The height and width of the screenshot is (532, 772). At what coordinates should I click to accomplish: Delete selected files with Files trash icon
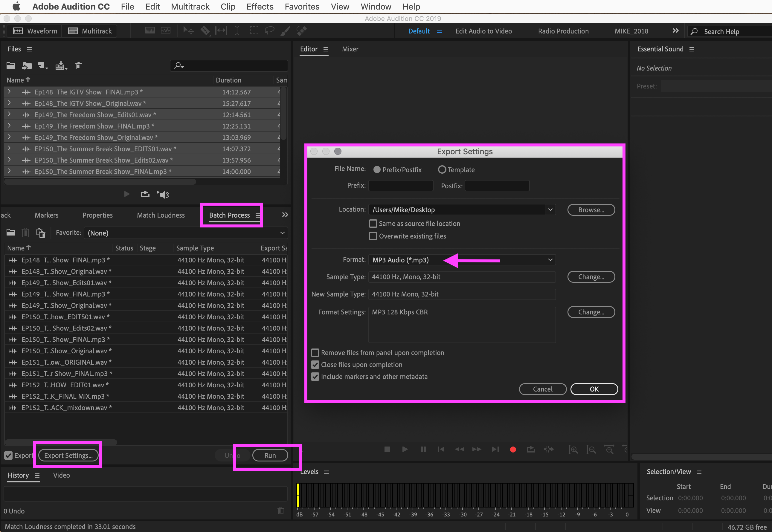(x=78, y=66)
